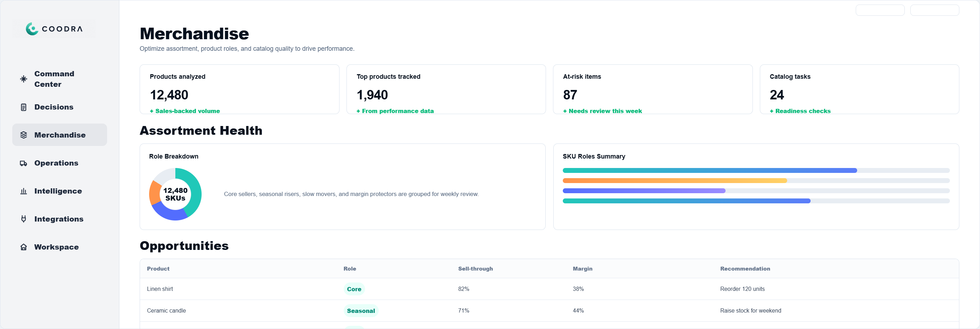The image size is (980, 329).
Task: Click the Products analyzed card value 12,480
Action: point(169,95)
